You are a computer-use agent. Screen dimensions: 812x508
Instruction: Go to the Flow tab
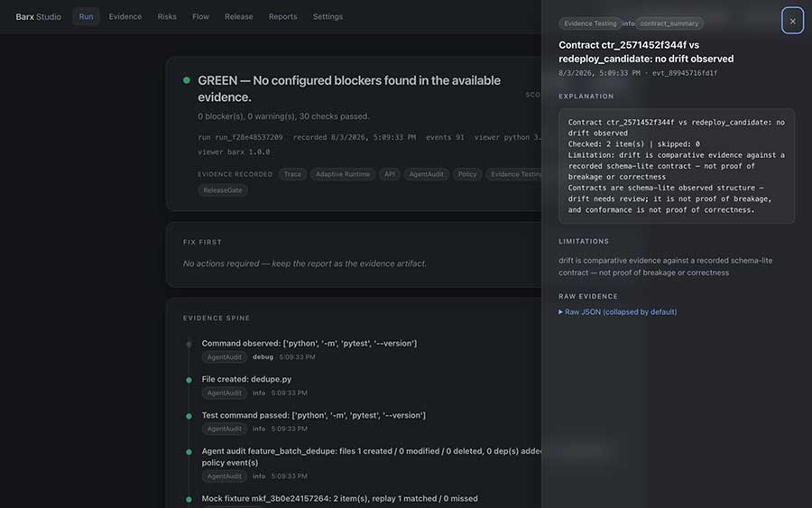(x=200, y=16)
